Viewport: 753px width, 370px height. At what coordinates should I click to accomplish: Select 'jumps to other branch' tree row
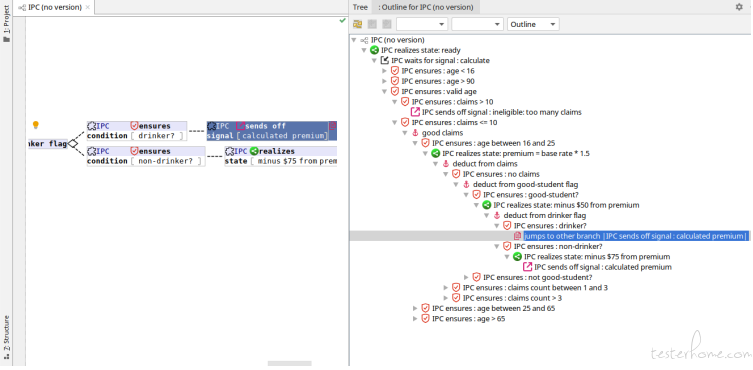click(x=636, y=236)
